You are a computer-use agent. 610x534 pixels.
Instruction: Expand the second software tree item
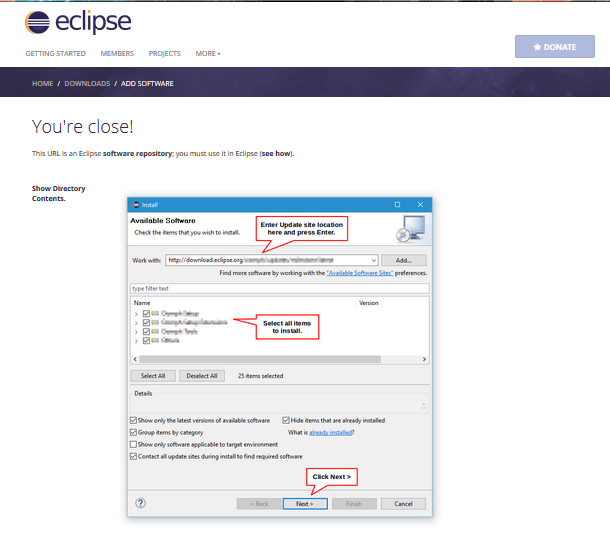(136, 323)
